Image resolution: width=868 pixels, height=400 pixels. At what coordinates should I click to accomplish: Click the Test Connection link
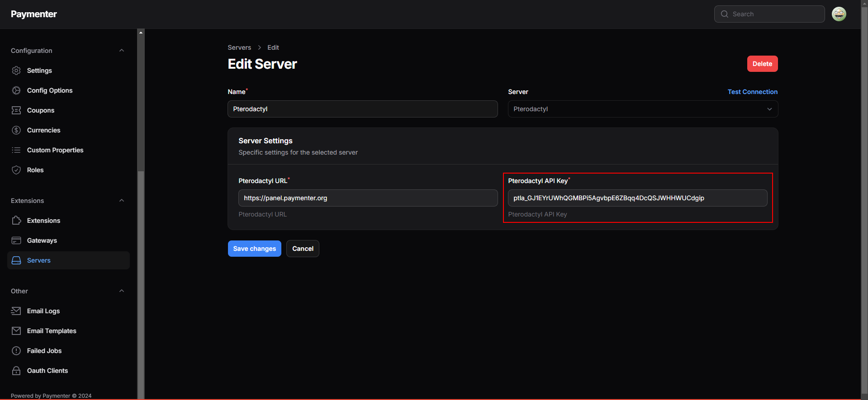coord(752,92)
